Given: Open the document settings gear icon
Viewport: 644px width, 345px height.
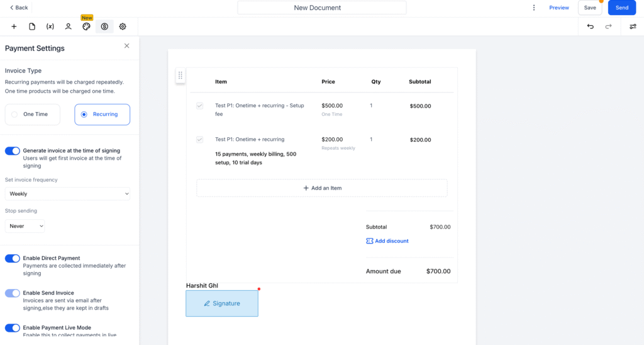Looking at the screenshot, I should 123,26.
